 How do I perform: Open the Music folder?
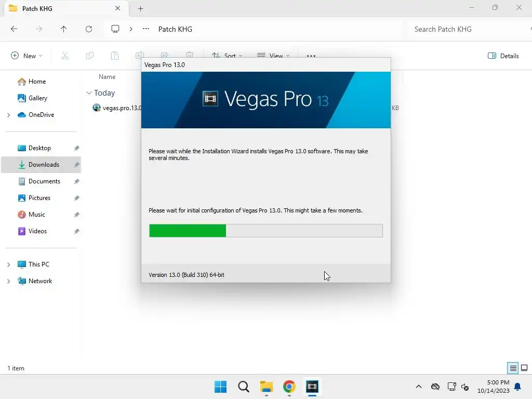pos(31,215)
